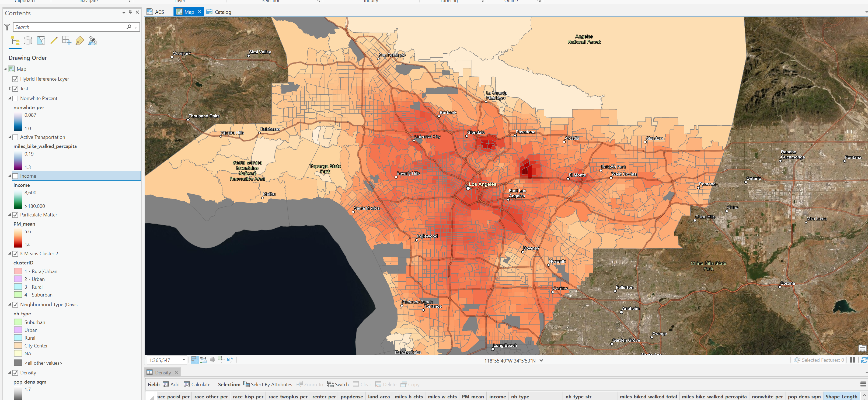The height and width of the screenshot is (400, 868).
Task: Click Switch to invert the selection
Action: click(x=338, y=384)
